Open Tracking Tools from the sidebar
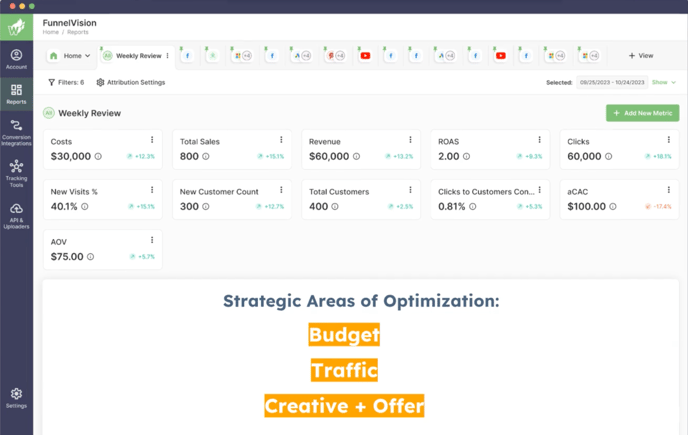This screenshot has height=435, width=688. [16, 173]
